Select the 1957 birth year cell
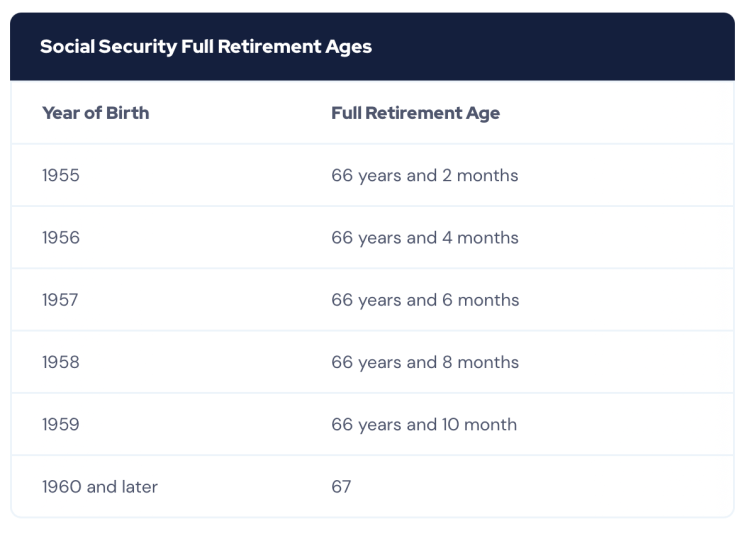The width and height of the screenshot is (750, 536). point(60,300)
